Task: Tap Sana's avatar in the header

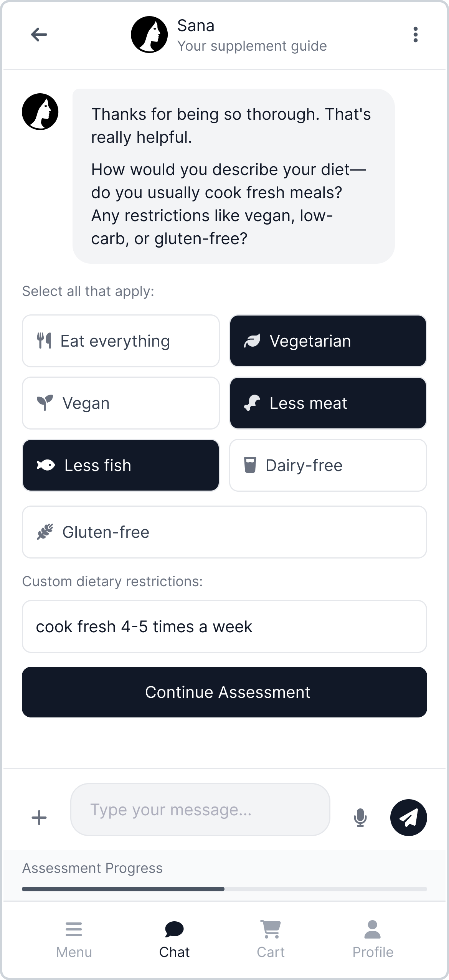Action: point(149,35)
